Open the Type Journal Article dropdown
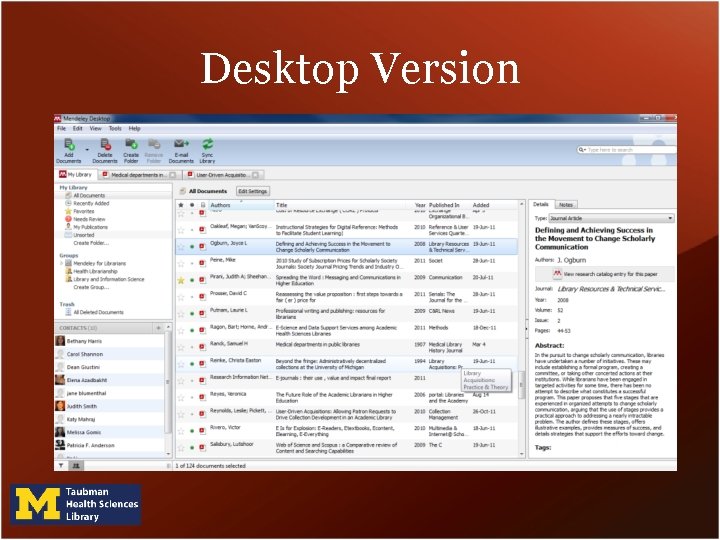This screenshot has width=720, height=540. (612, 218)
